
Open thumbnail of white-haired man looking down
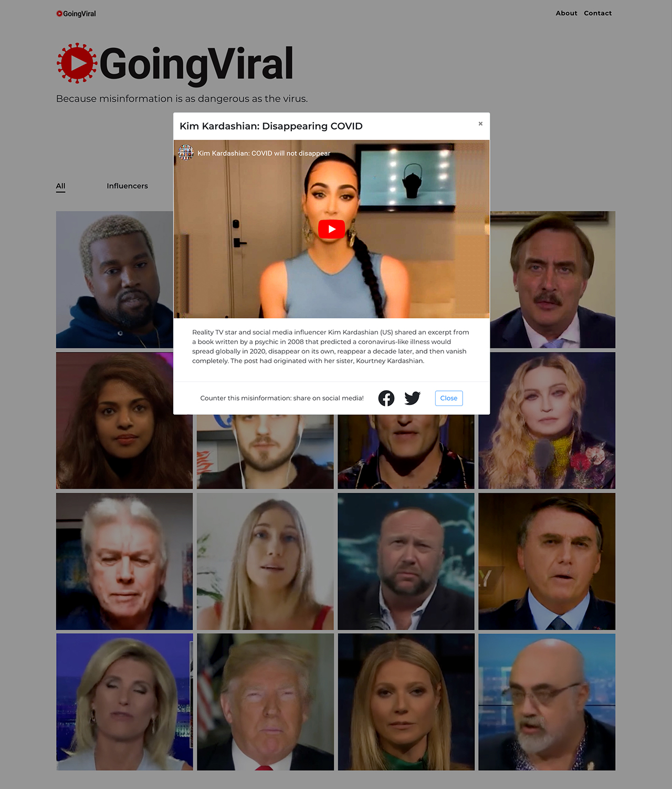click(x=124, y=561)
